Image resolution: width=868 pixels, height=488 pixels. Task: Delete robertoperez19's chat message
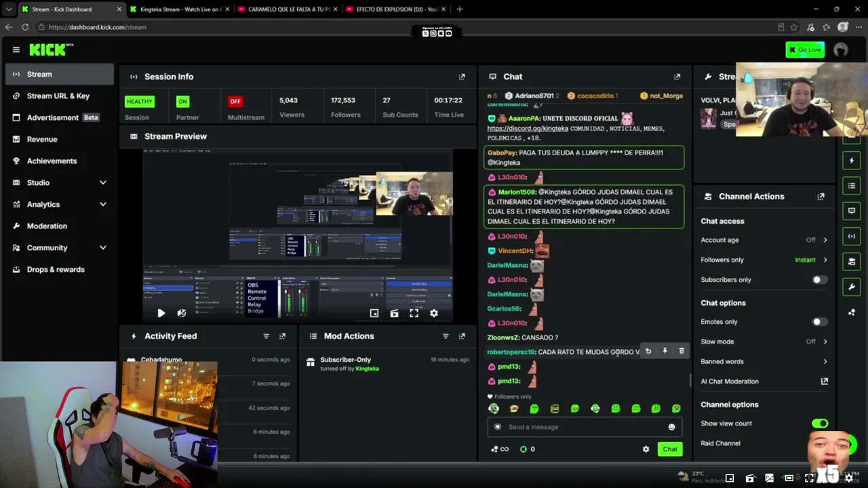pos(682,351)
